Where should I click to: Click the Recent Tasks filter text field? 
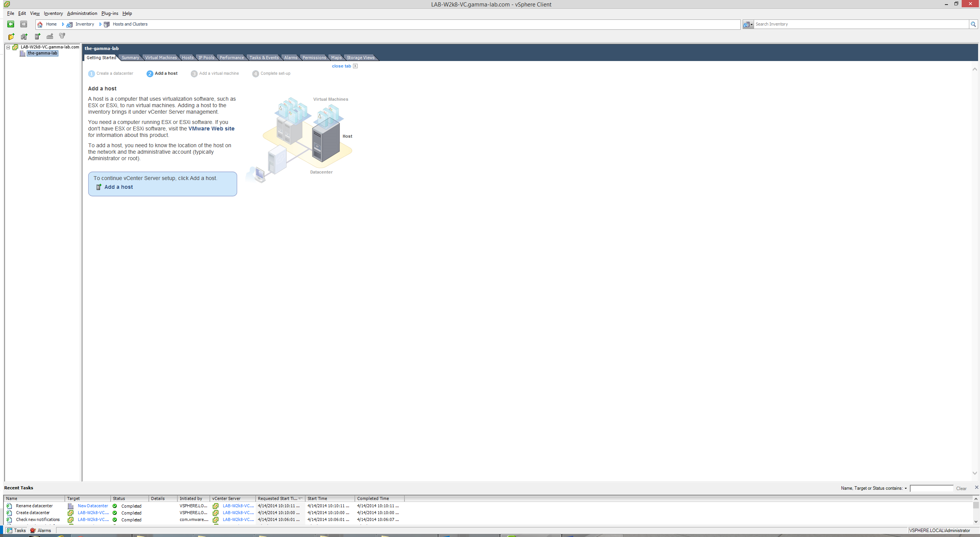point(932,489)
